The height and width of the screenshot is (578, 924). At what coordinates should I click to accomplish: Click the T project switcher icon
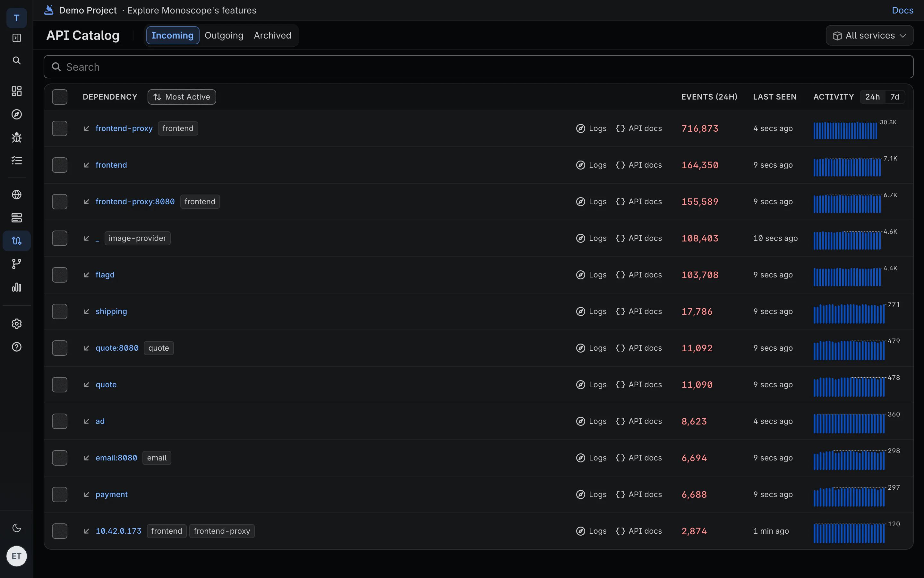point(16,18)
